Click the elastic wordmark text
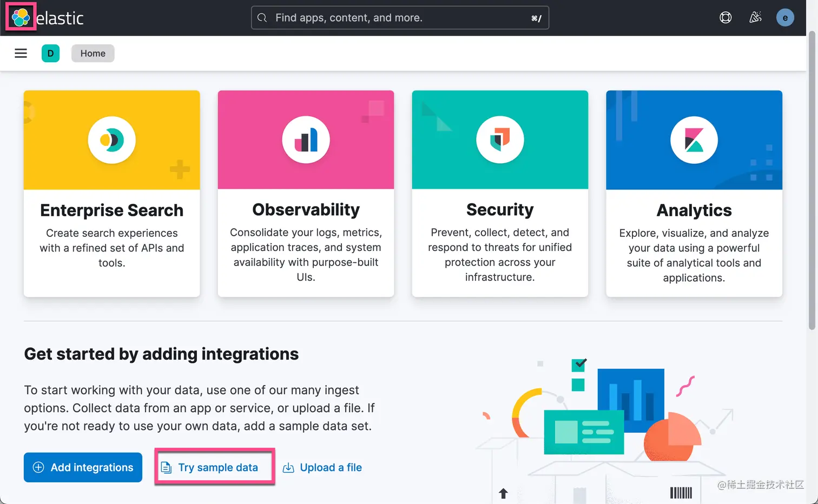The image size is (818, 504). pyautogui.click(x=60, y=18)
